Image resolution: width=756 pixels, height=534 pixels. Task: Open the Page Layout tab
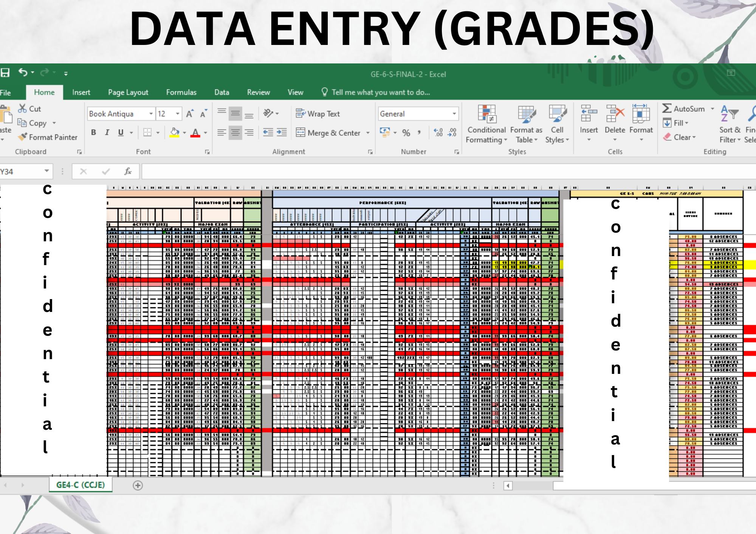pyautogui.click(x=128, y=92)
